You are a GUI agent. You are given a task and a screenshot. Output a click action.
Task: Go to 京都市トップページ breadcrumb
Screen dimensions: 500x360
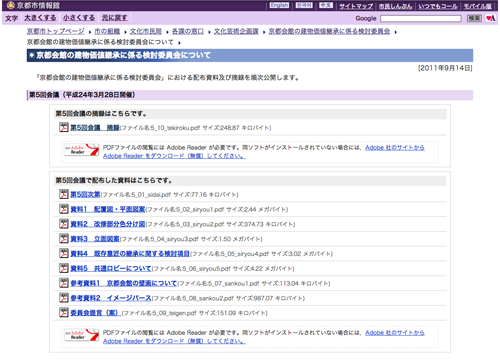pos(56,31)
